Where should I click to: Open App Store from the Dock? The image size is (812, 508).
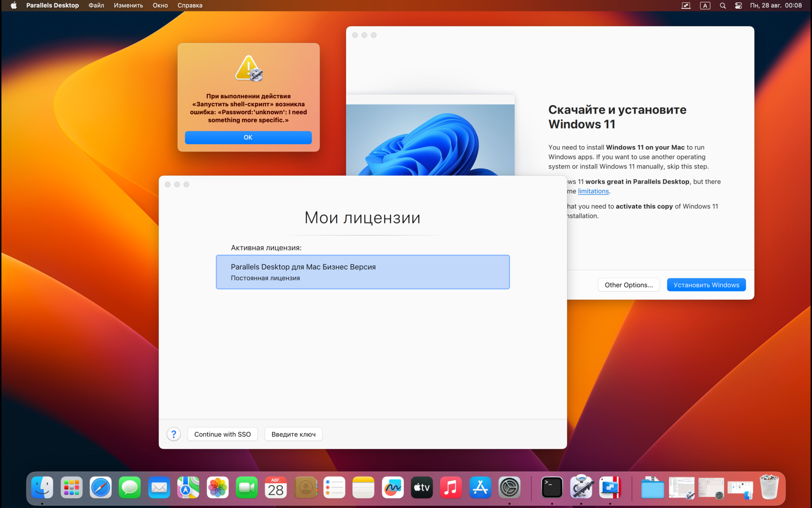click(x=480, y=487)
